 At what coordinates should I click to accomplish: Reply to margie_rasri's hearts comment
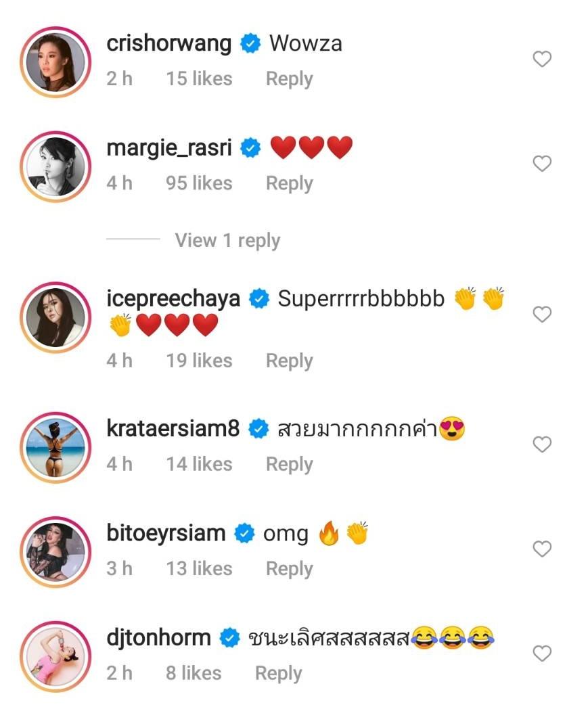(x=289, y=183)
